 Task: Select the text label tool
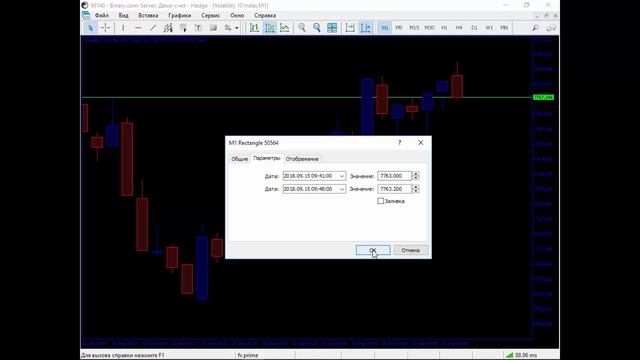[x=198, y=28]
